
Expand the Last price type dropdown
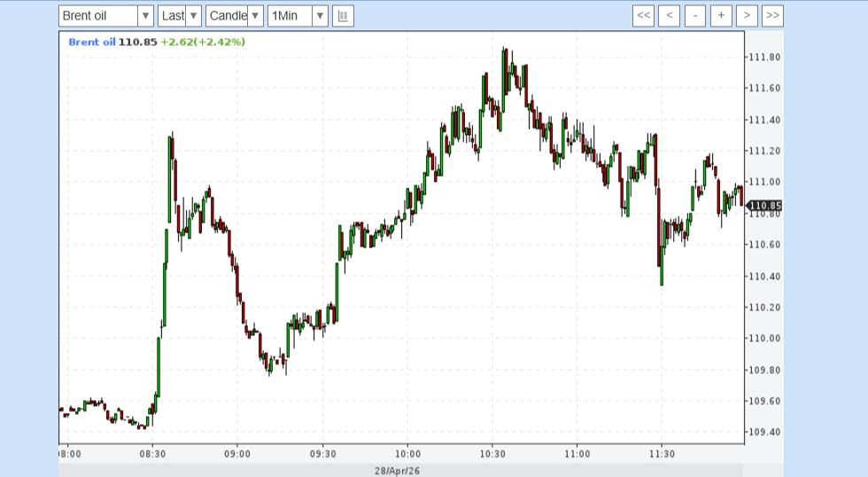pyautogui.click(x=179, y=16)
